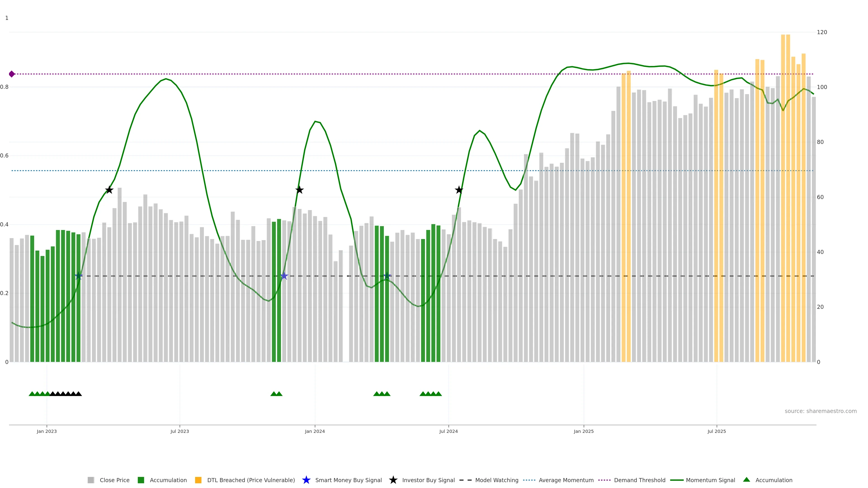The image size is (868, 488).
Task: Click the green square Accumulation legend swatch
Action: pyautogui.click(x=141, y=480)
